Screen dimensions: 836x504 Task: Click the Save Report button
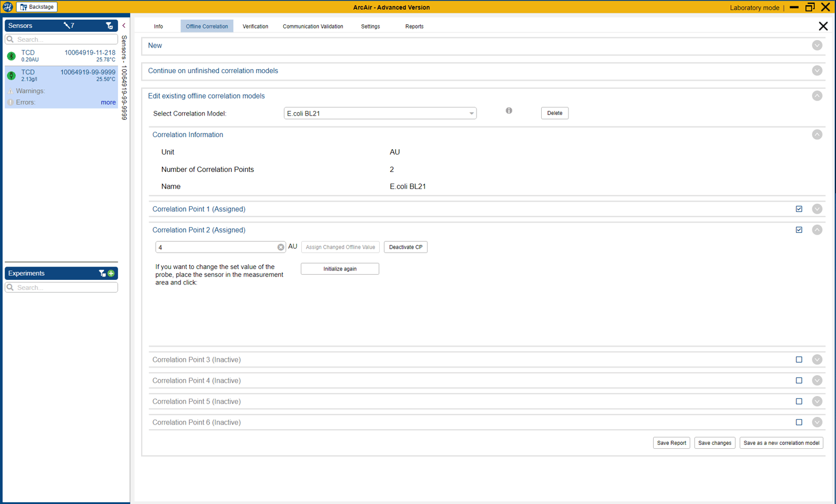(672, 443)
